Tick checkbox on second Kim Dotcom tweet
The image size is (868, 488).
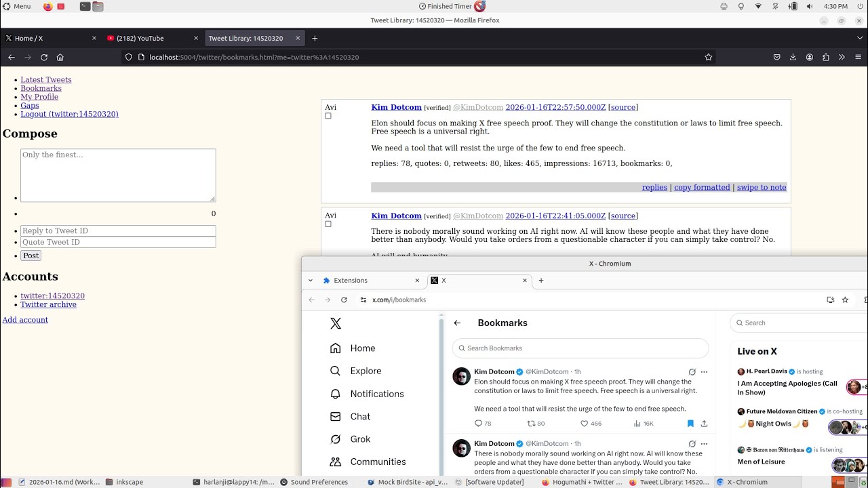click(x=328, y=224)
